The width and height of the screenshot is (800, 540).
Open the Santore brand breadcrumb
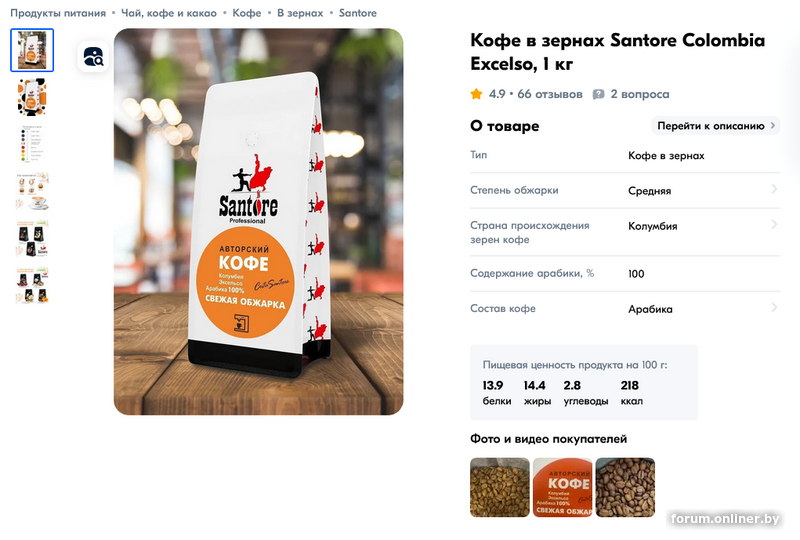358,13
